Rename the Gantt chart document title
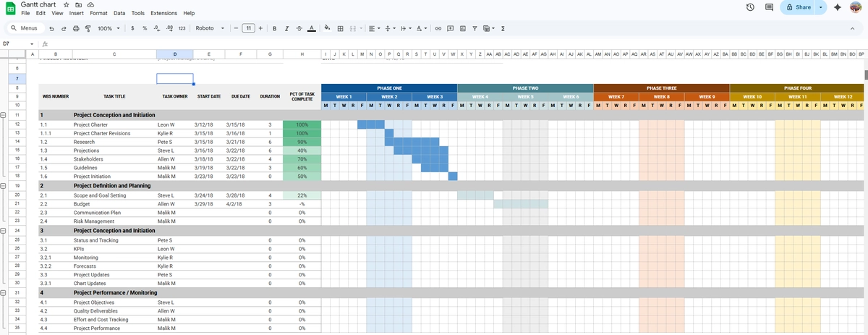 pos(40,4)
